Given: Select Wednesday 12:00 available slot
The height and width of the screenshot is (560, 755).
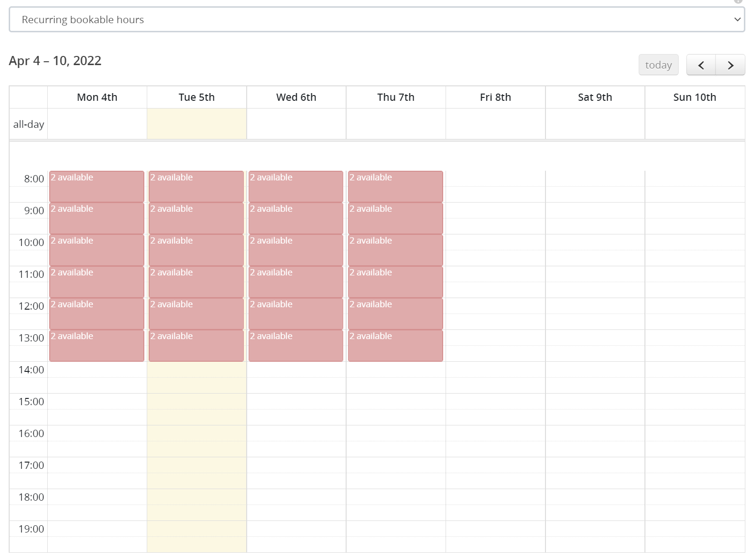Looking at the screenshot, I should pos(295,314).
